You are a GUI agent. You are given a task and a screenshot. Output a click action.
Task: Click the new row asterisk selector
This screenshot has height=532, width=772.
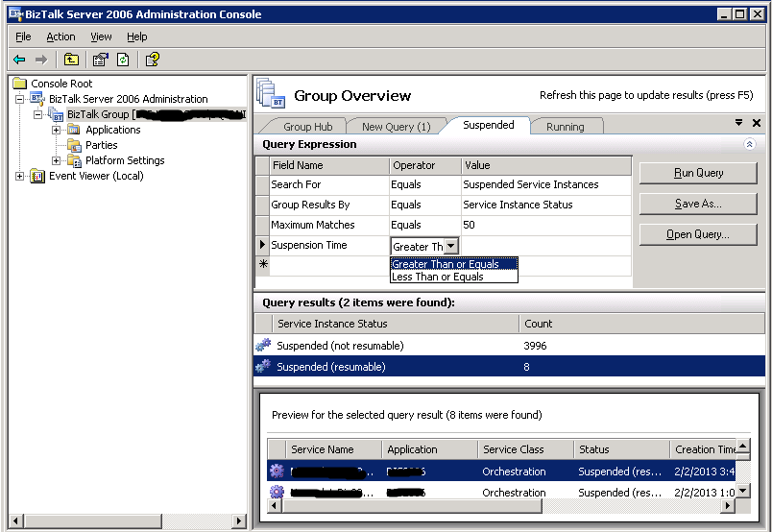pyautogui.click(x=263, y=264)
